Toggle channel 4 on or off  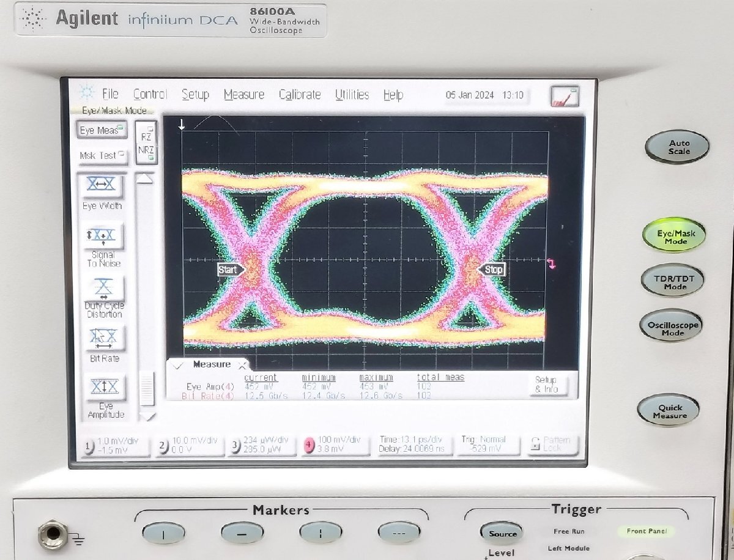click(x=309, y=446)
